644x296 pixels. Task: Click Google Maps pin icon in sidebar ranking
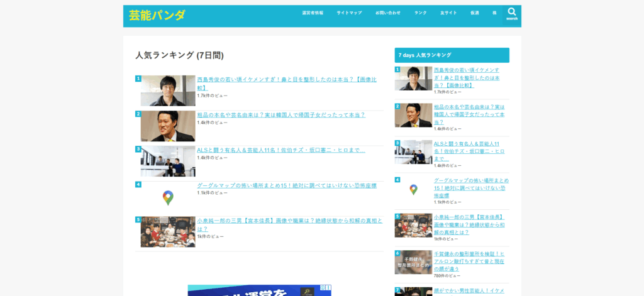click(x=413, y=189)
